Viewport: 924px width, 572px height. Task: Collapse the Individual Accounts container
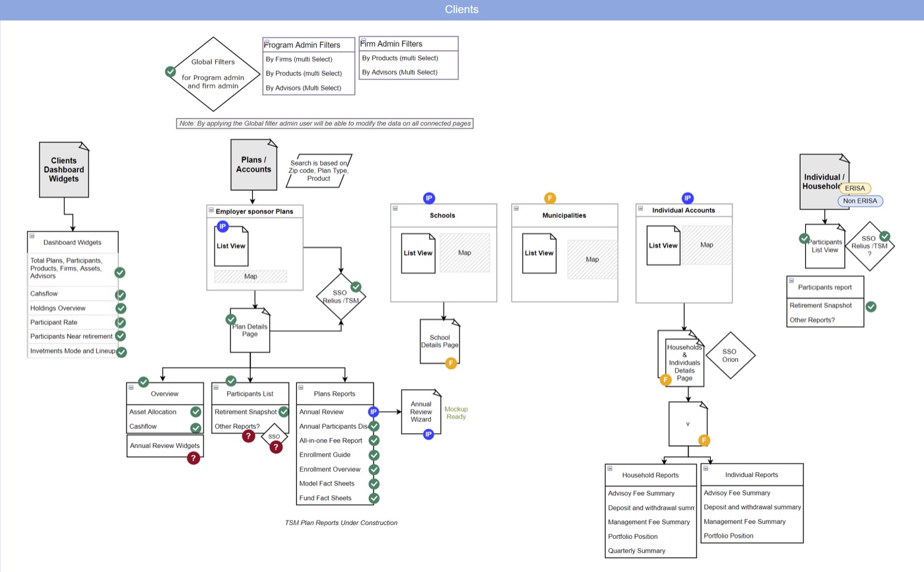tap(640, 209)
